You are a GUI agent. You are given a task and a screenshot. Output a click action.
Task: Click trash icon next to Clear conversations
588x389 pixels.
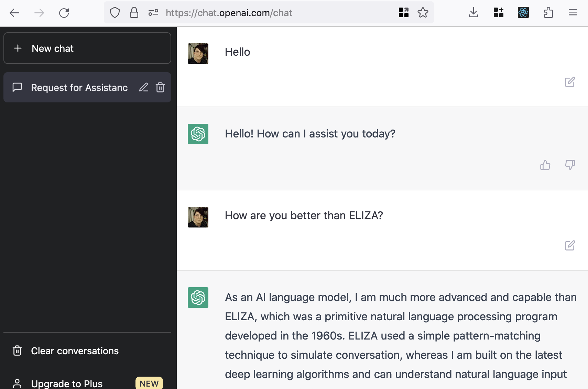pos(17,351)
